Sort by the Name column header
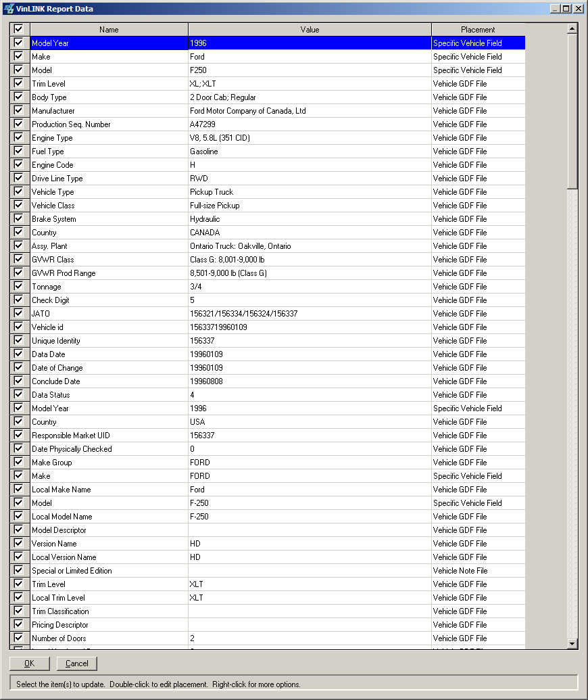Screen dimensions: 588x700 pyautogui.click(x=109, y=30)
